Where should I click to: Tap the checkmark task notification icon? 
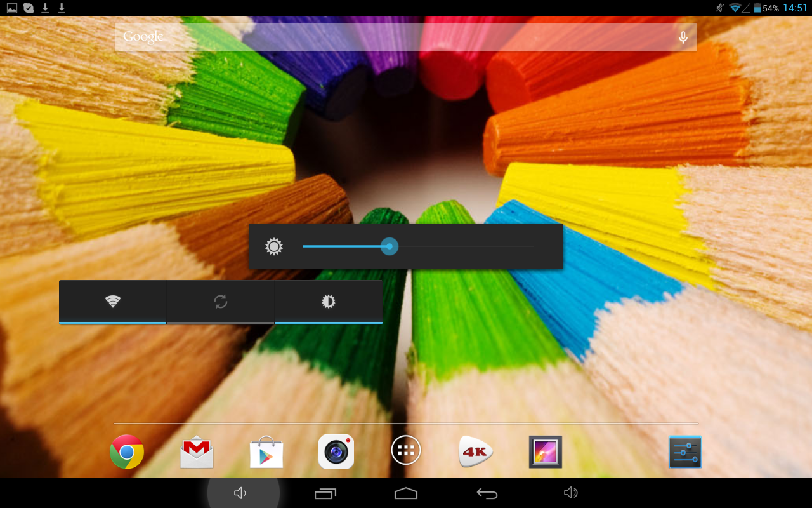click(29, 8)
